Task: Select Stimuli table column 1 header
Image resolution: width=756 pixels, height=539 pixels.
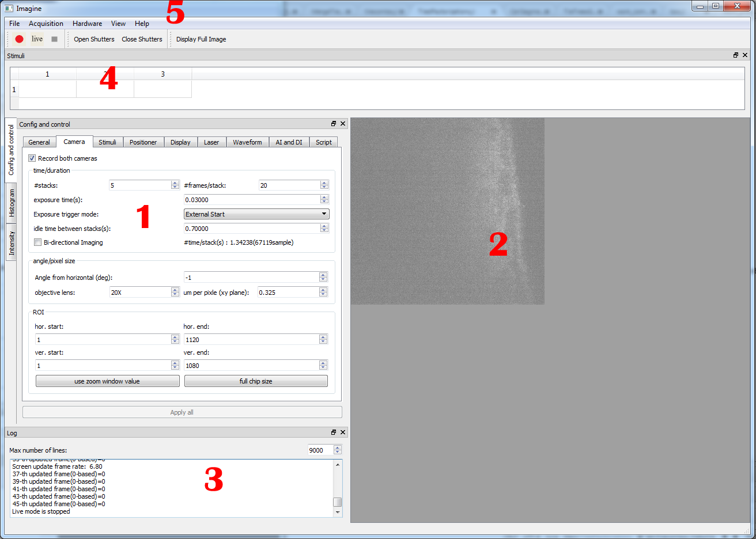Action: pyautogui.click(x=47, y=74)
